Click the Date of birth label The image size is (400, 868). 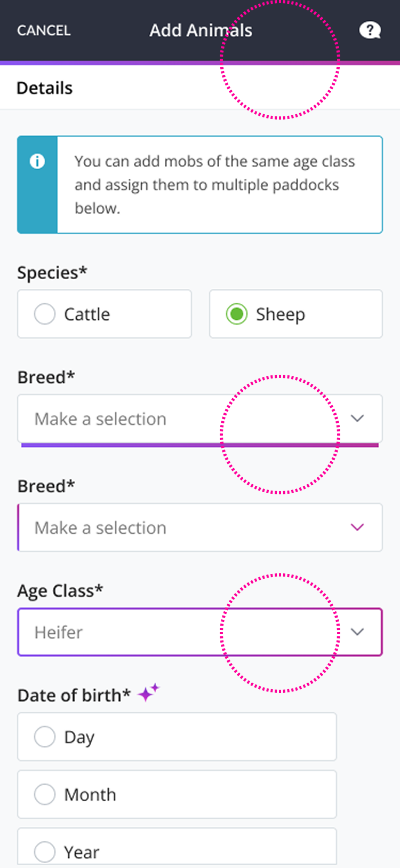pos(74,696)
